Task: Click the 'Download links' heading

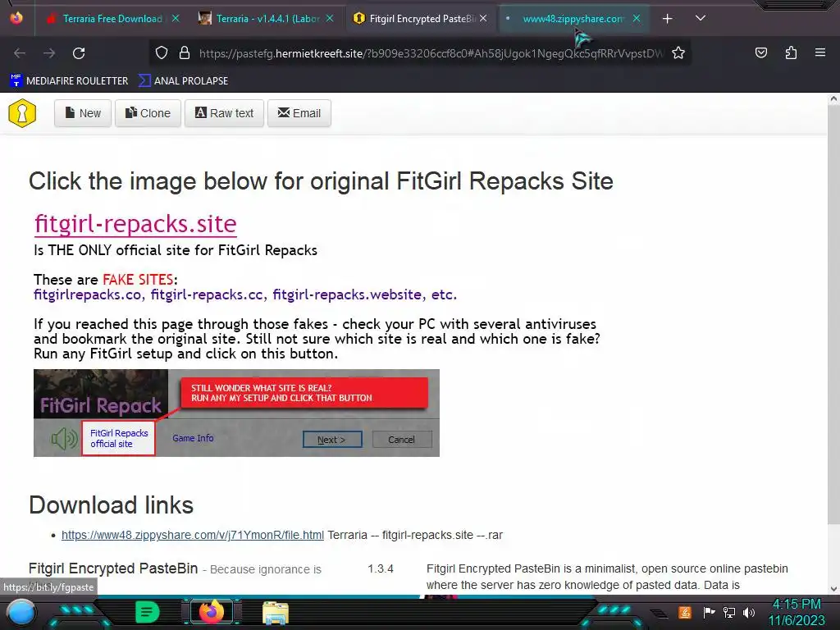Action: tap(111, 505)
